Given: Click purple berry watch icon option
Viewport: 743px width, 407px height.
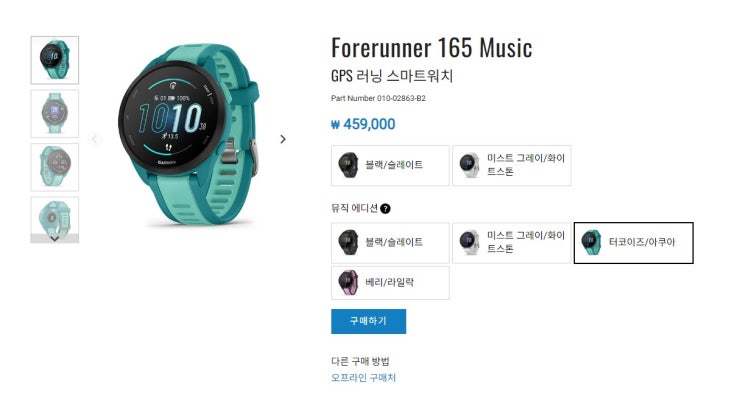Looking at the screenshot, I should [x=348, y=282].
